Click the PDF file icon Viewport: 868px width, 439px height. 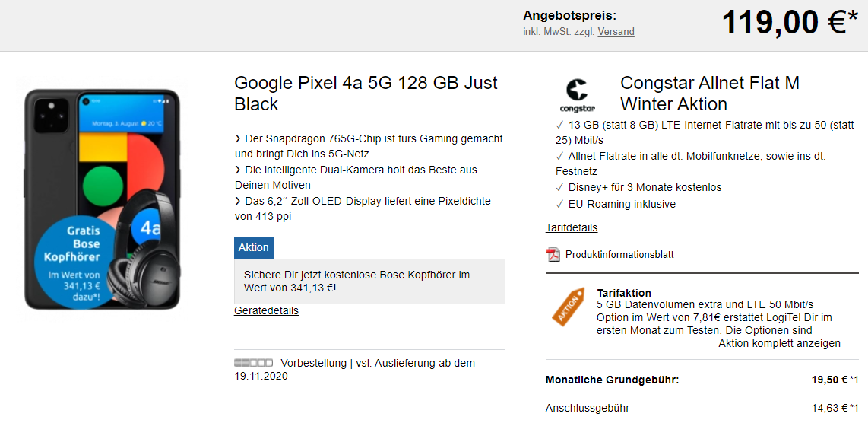553,254
